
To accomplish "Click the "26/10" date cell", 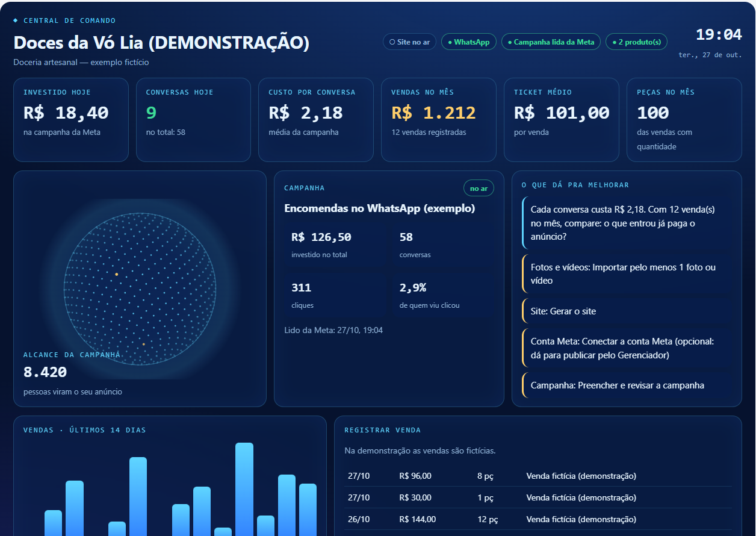I will click(x=359, y=519).
